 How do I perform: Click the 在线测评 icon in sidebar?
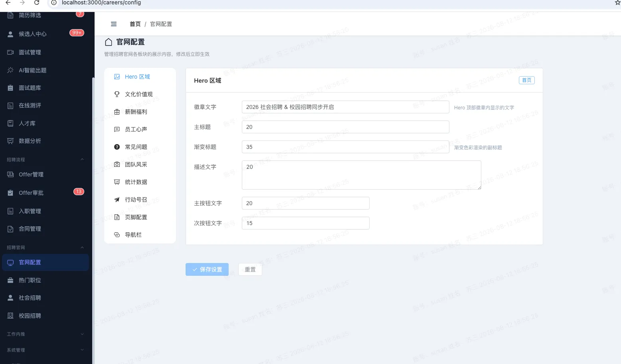10,105
